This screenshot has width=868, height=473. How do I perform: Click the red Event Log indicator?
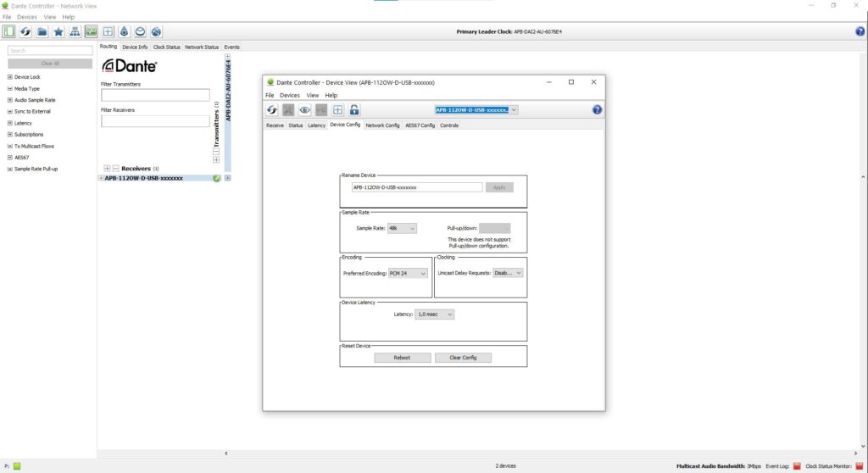pyautogui.click(x=797, y=466)
